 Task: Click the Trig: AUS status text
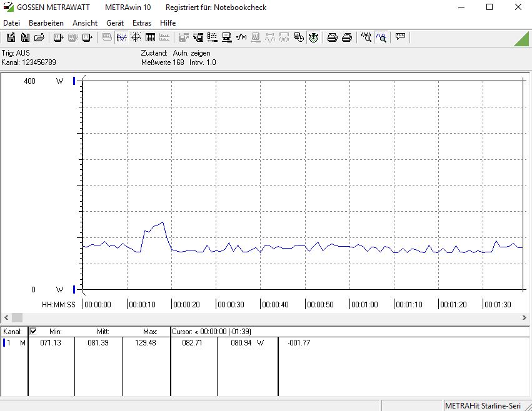[16, 53]
